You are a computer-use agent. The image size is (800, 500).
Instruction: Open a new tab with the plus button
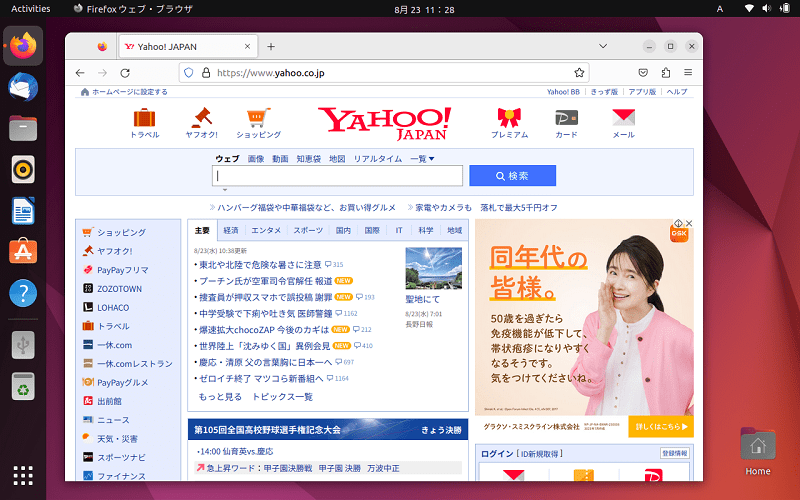[x=271, y=46]
